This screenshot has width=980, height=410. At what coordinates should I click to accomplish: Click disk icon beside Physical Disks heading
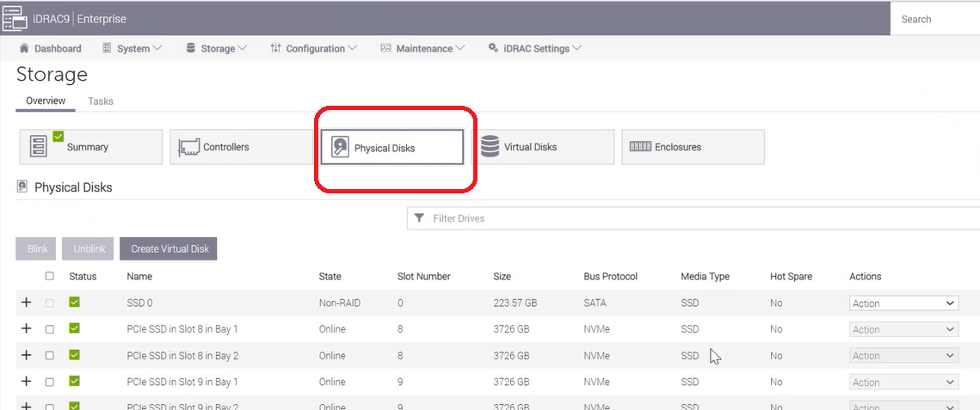[23, 187]
